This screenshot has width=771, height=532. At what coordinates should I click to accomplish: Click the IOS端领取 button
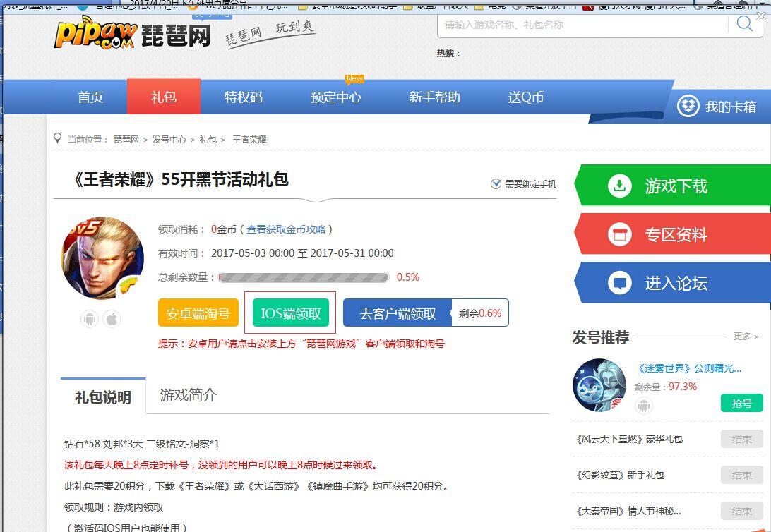(289, 313)
